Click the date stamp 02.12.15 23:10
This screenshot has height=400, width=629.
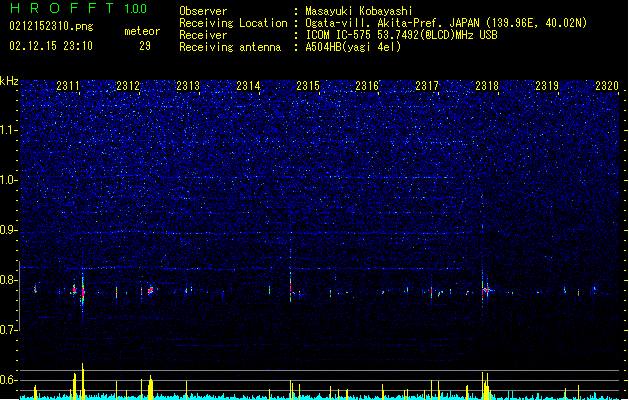point(51,46)
